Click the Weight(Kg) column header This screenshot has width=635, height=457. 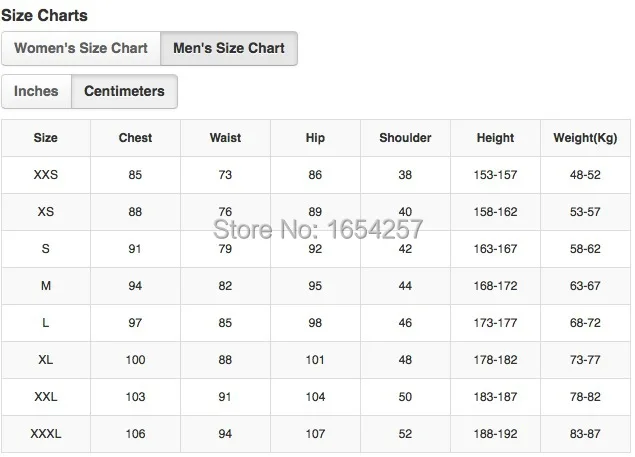click(x=585, y=138)
